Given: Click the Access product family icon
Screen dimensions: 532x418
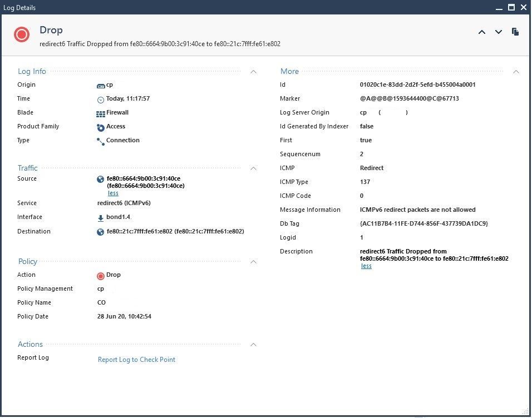Looking at the screenshot, I should click(x=101, y=127).
